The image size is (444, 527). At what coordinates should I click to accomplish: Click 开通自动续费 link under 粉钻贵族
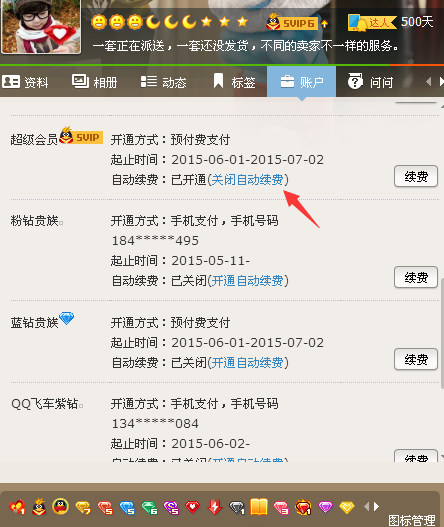[x=247, y=281]
